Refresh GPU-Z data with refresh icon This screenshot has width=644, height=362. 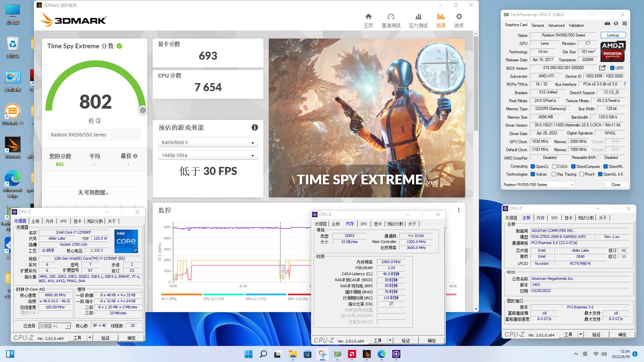[x=616, y=24]
